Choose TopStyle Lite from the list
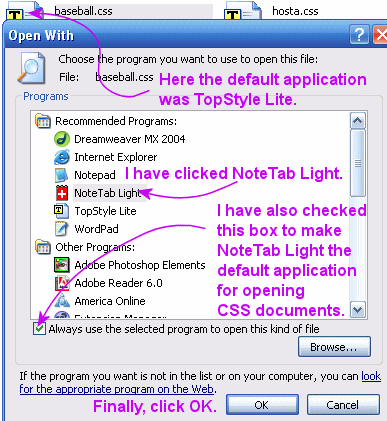The image size is (387, 421). tap(105, 211)
